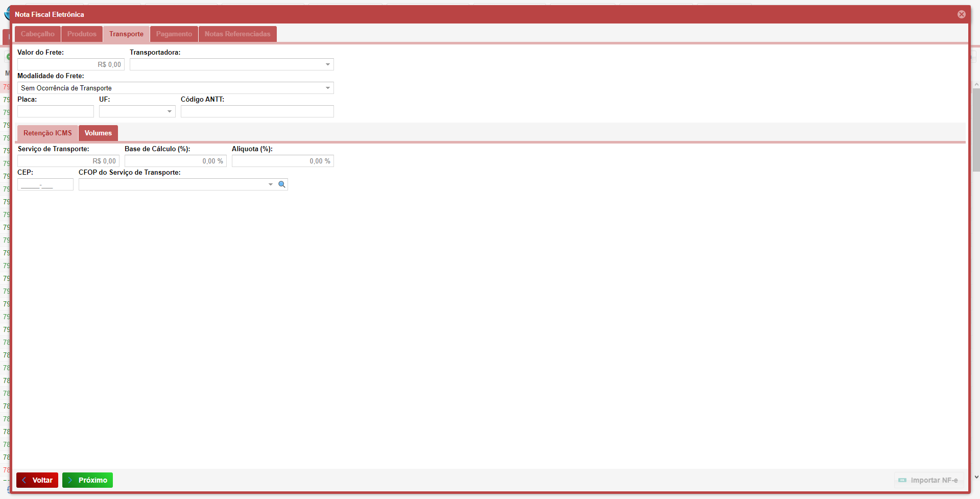980x499 pixels.
Task: Click the green Próximo button
Action: tap(87, 480)
